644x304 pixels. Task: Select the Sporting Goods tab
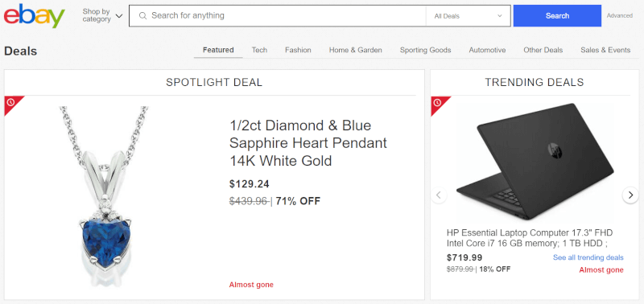(x=425, y=50)
